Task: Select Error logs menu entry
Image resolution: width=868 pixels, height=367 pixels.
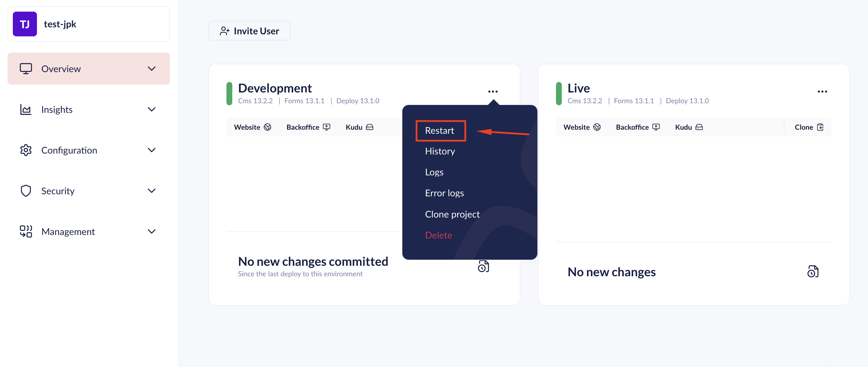Action: pos(444,193)
